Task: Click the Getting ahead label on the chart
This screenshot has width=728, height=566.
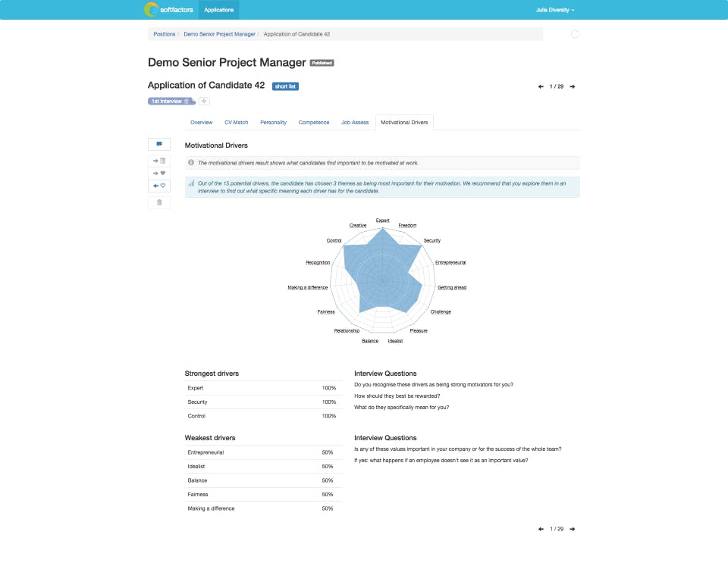Action: click(452, 288)
